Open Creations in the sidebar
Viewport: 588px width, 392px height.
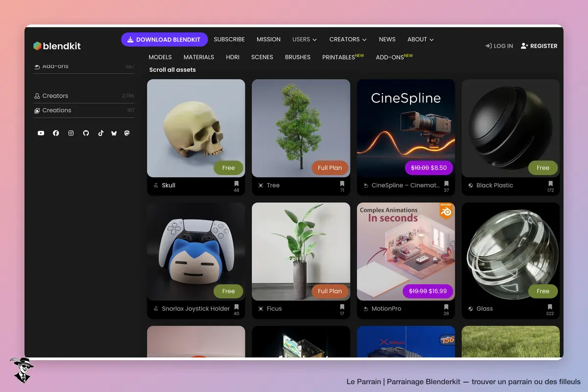coord(83,110)
